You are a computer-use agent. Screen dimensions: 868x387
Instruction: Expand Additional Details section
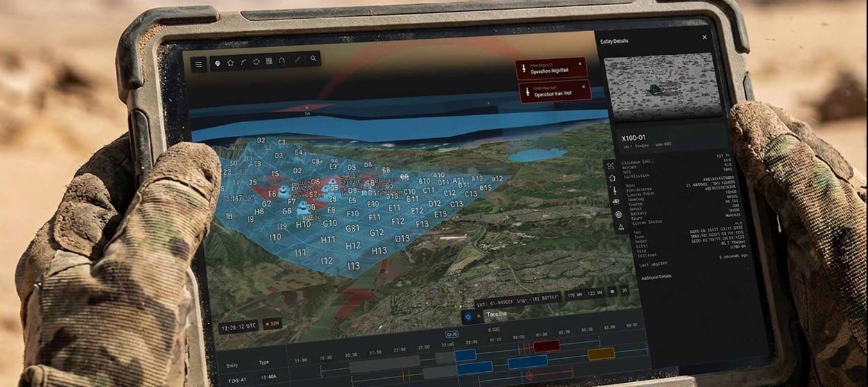click(x=656, y=277)
